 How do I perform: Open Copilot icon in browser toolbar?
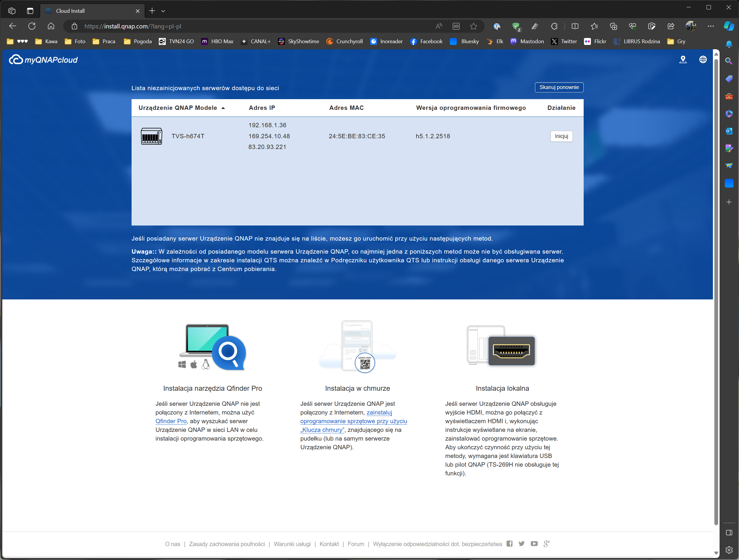(729, 26)
